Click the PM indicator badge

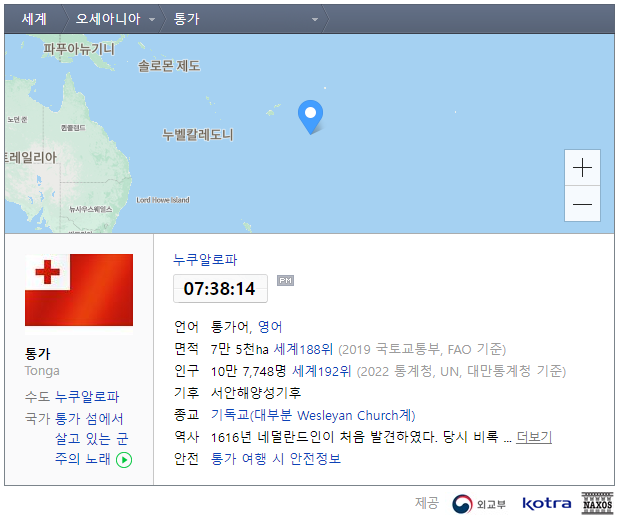pos(285,280)
